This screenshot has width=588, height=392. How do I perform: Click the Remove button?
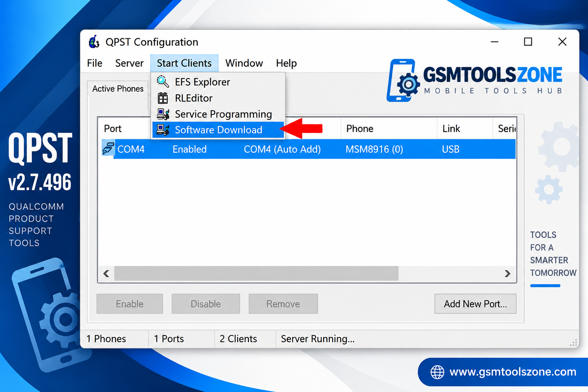click(x=283, y=304)
